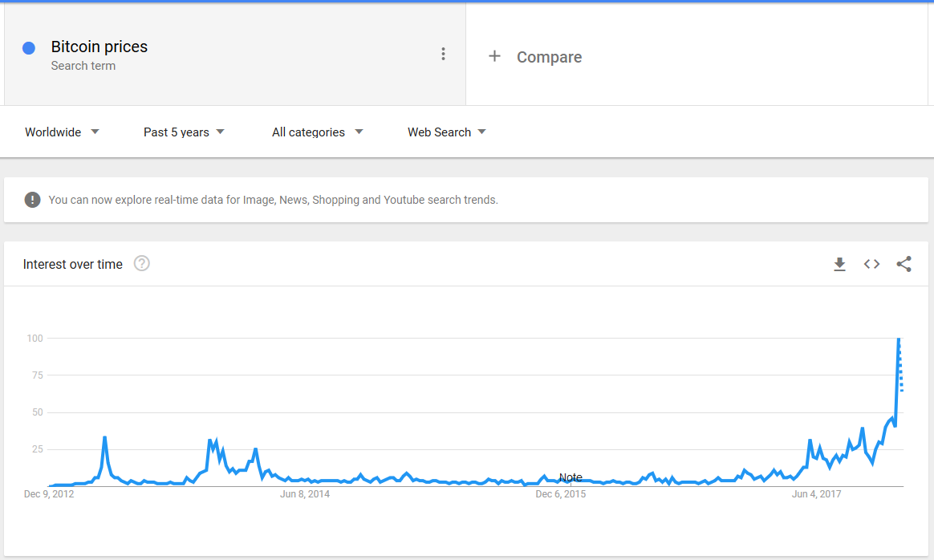Expand the Worldwide region dropdown
Screen dimensions: 934x560
tap(62, 132)
